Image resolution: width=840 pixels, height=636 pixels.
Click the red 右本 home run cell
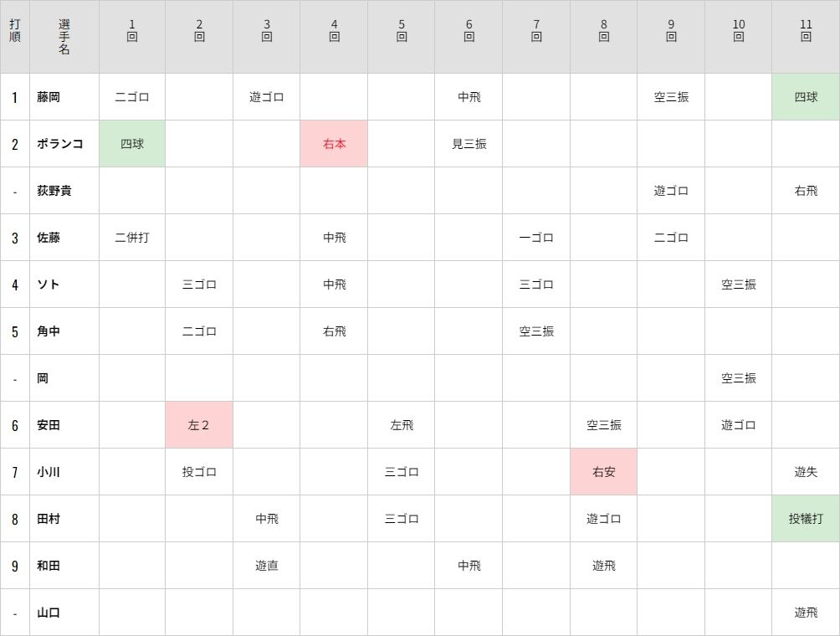click(x=334, y=144)
